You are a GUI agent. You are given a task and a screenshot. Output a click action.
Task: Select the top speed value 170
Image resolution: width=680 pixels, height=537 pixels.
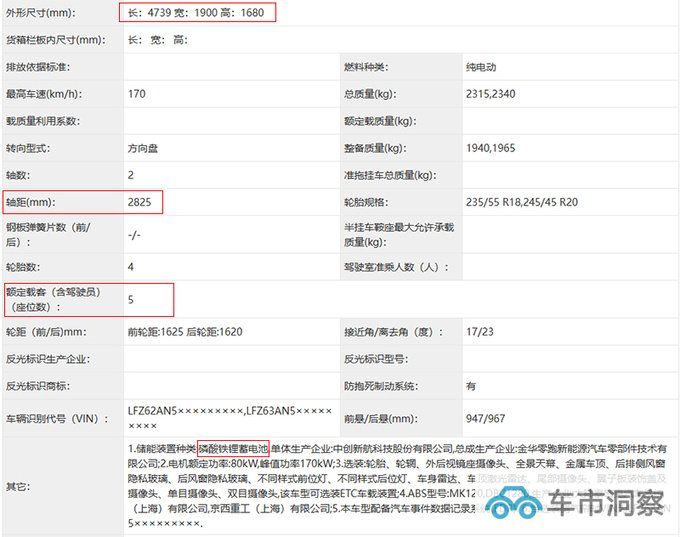pos(137,94)
